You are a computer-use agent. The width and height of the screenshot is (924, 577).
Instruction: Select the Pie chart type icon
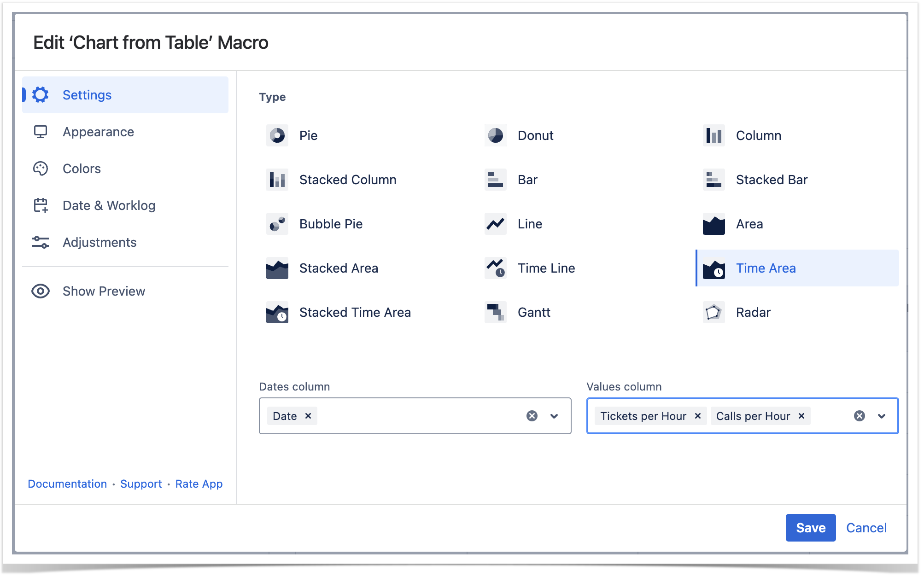tap(277, 135)
